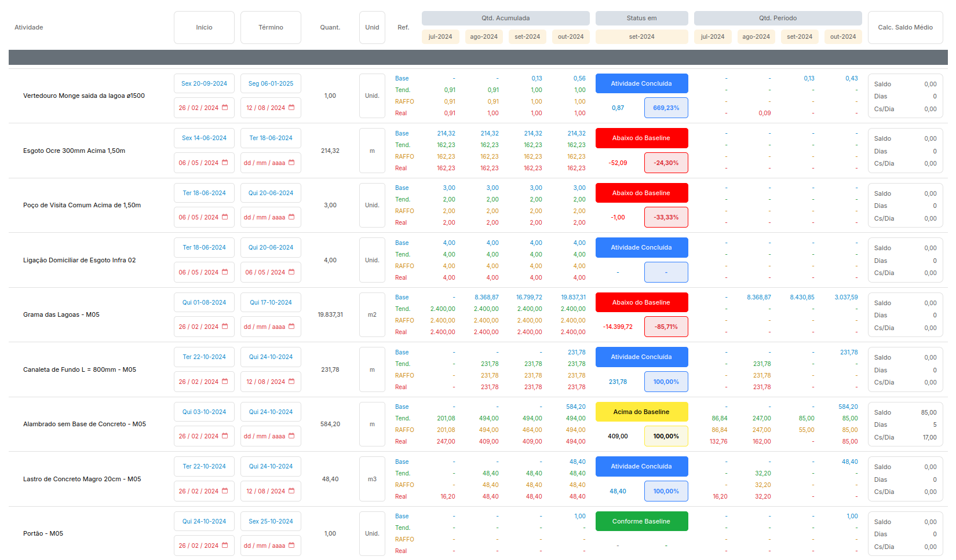The image size is (956, 560).
Task: Click the Início column header
Action: [204, 27]
